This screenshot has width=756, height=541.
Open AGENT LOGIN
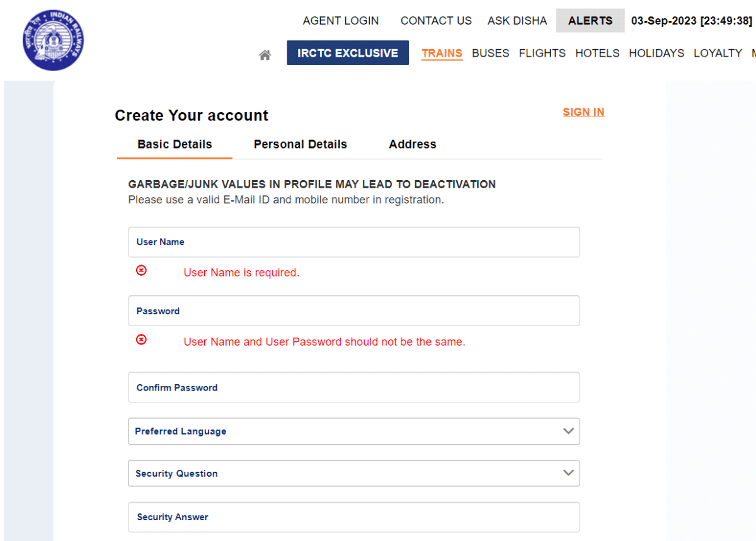click(340, 21)
